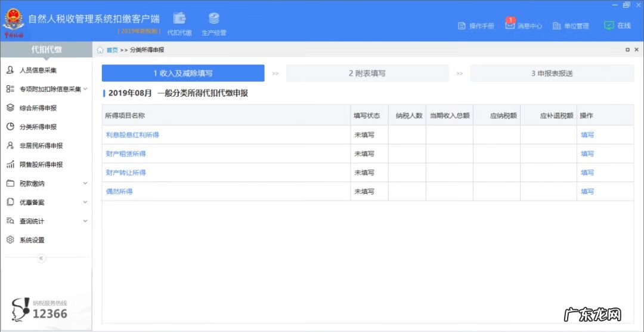The width and height of the screenshot is (644, 332).
Task: Click 分类所得申报 pie chart icon
Action: (10, 127)
